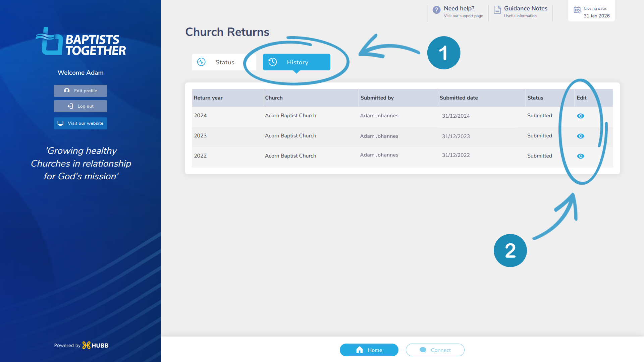
Task: Click the house icon on Home button
Action: click(x=360, y=350)
